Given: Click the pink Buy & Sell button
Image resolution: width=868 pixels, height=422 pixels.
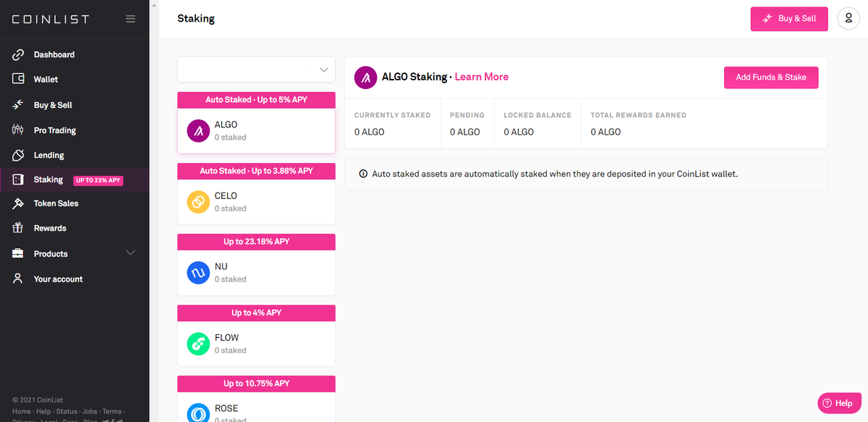Looking at the screenshot, I should pyautogui.click(x=789, y=19).
